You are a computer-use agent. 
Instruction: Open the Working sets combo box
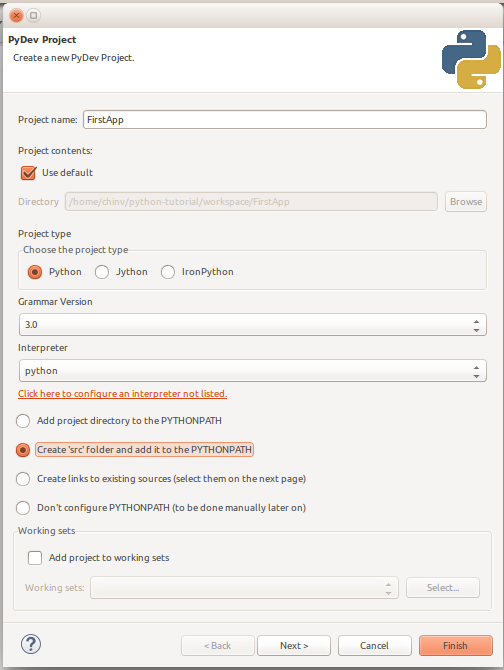tap(244, 588)
